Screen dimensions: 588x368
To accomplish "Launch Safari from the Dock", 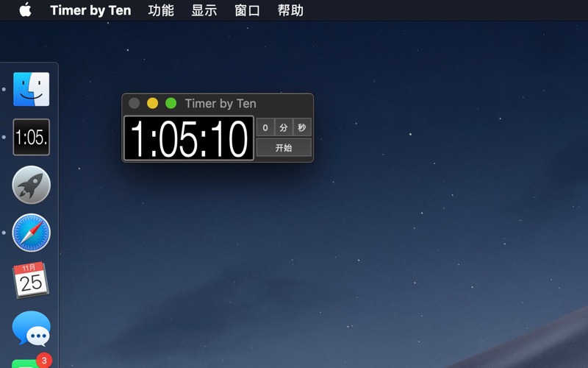I will point(31,233).
